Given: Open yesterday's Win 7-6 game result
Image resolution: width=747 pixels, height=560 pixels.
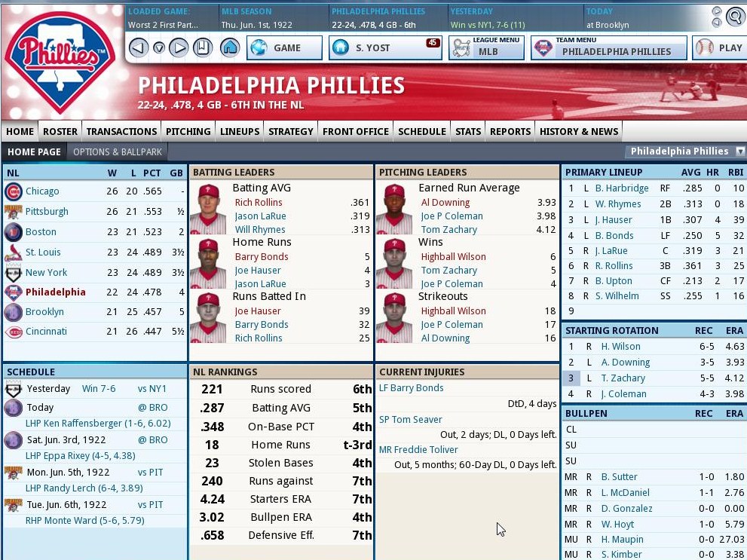Looking at the screenshot, I should click(x=99, y=389).
